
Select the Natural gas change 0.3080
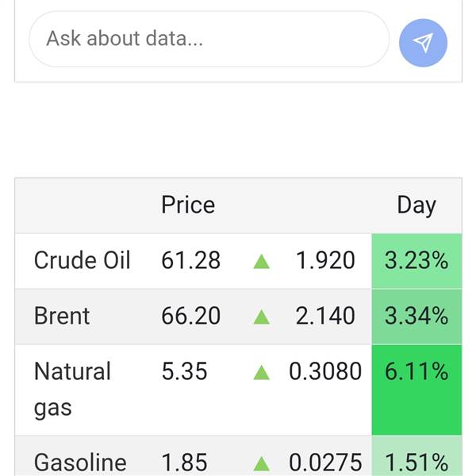click(324, 371)
